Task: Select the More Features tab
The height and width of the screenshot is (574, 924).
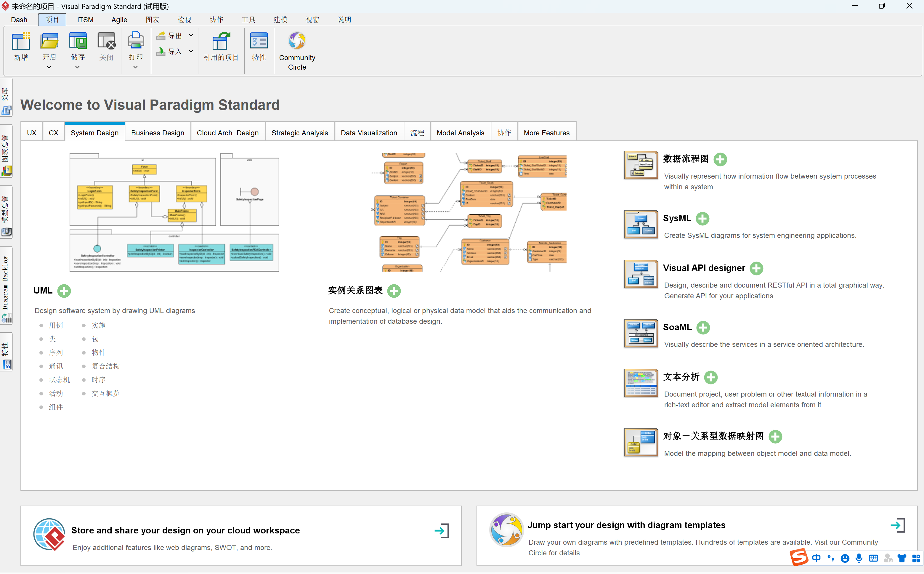Action: click(546, 133)
